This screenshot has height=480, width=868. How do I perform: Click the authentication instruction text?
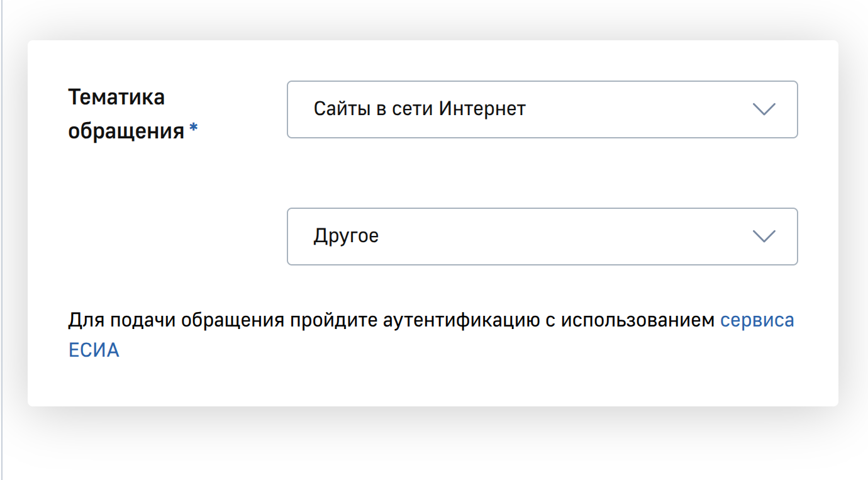[377, 320]
